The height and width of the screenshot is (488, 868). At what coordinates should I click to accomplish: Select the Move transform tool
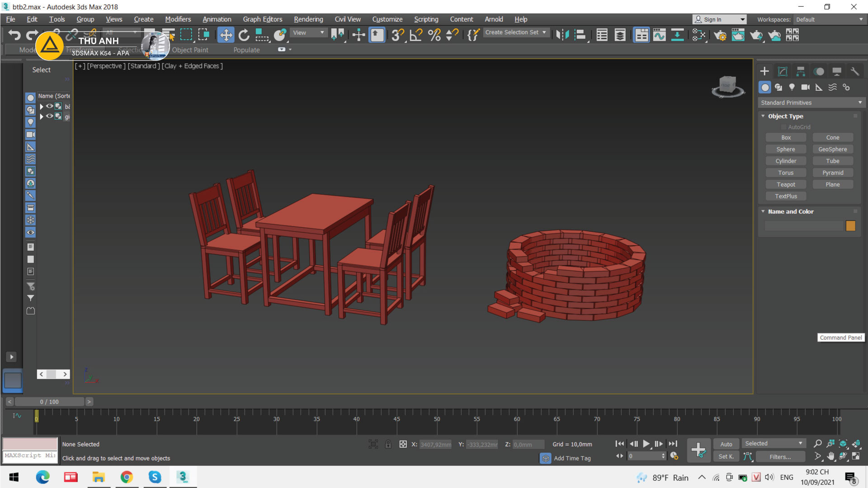pyautogui.click(x=226, y=35)
